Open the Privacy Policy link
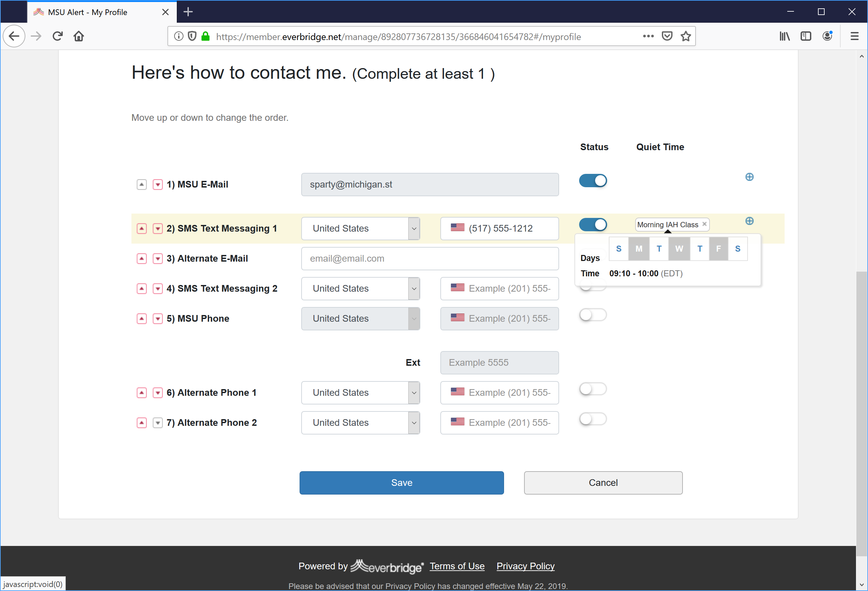 click(525, 566)
